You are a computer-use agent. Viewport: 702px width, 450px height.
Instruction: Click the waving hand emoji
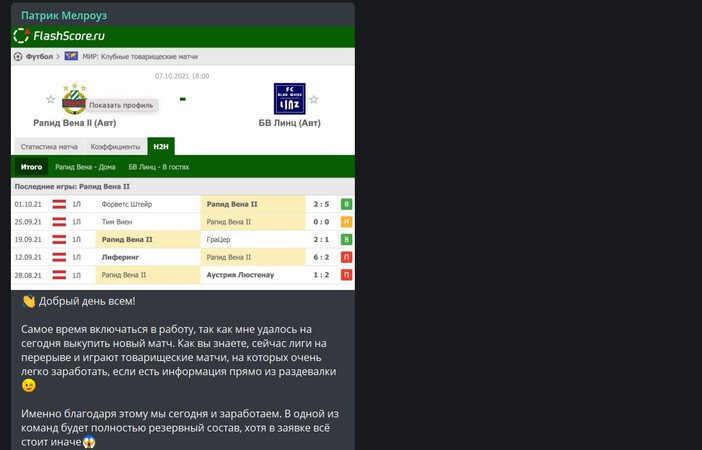tap(29, 301)
